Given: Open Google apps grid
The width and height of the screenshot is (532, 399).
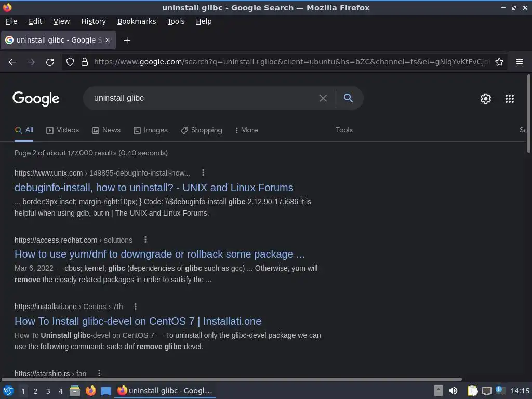Looking at the screenshot, I should (510, 99).
